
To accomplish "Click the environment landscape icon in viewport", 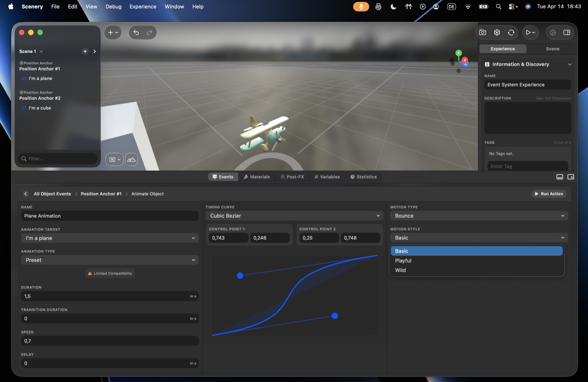I will 131,159.
